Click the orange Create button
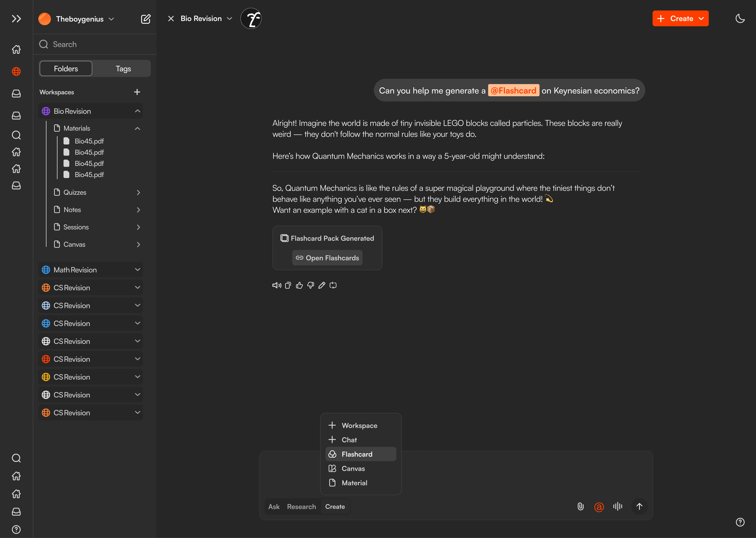This screenshot has height=538, width=756. 680,19
